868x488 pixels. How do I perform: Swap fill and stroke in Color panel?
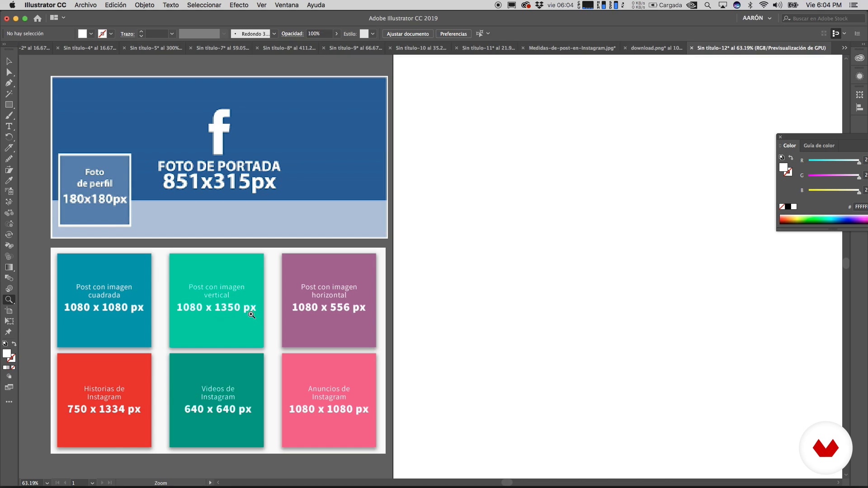pyautogui.click(x=791, y=158)
